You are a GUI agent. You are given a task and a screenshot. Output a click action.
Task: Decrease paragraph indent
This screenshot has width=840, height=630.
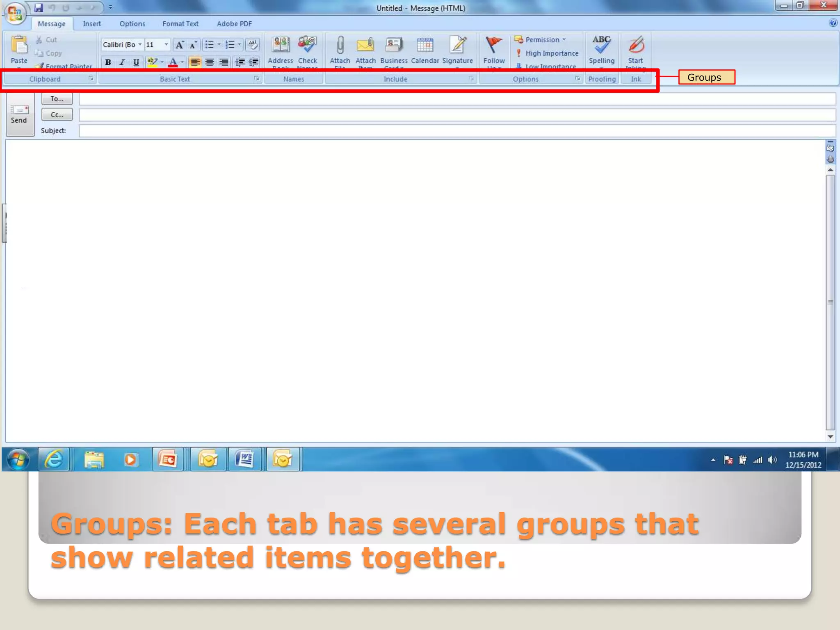click(240, 62)
